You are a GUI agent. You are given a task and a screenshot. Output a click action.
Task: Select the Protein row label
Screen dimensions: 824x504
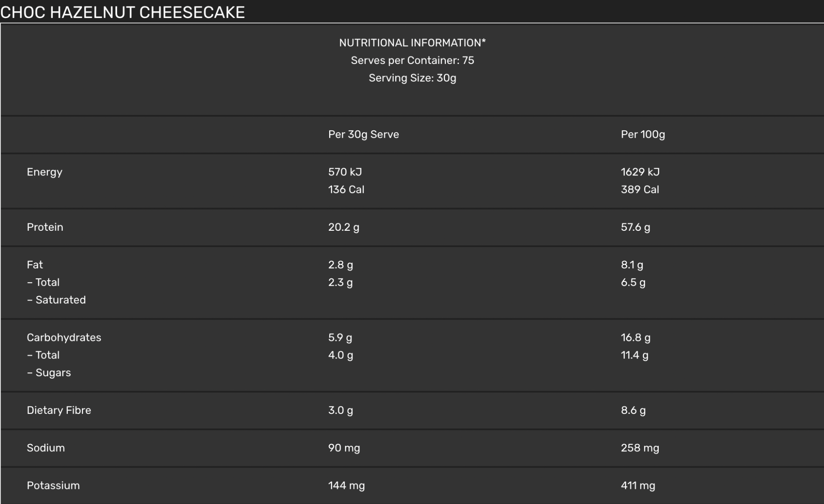45,227
